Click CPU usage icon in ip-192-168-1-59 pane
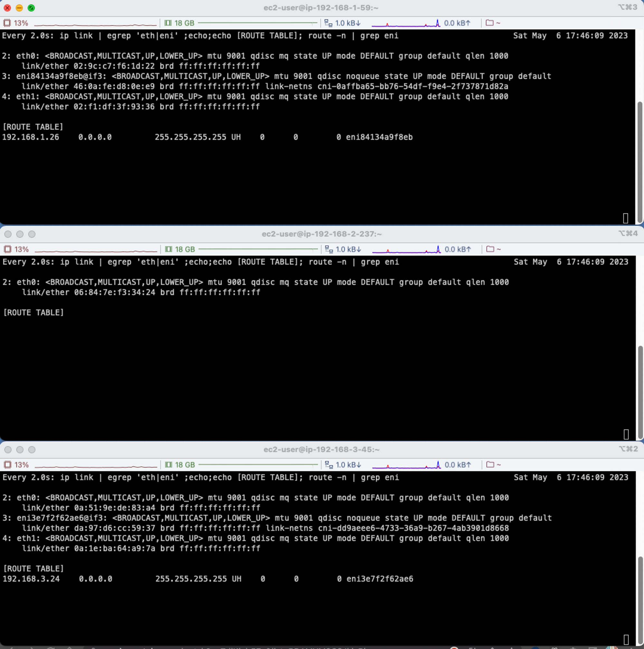The width and height of the screenshot is (644, 649). tap(7, 23)
